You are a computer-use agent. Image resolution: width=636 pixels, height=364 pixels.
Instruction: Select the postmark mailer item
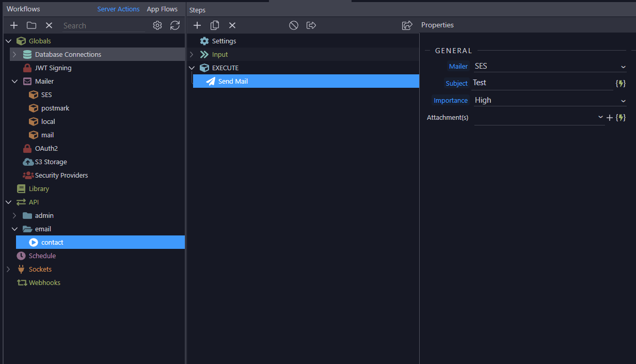point(55,108)
